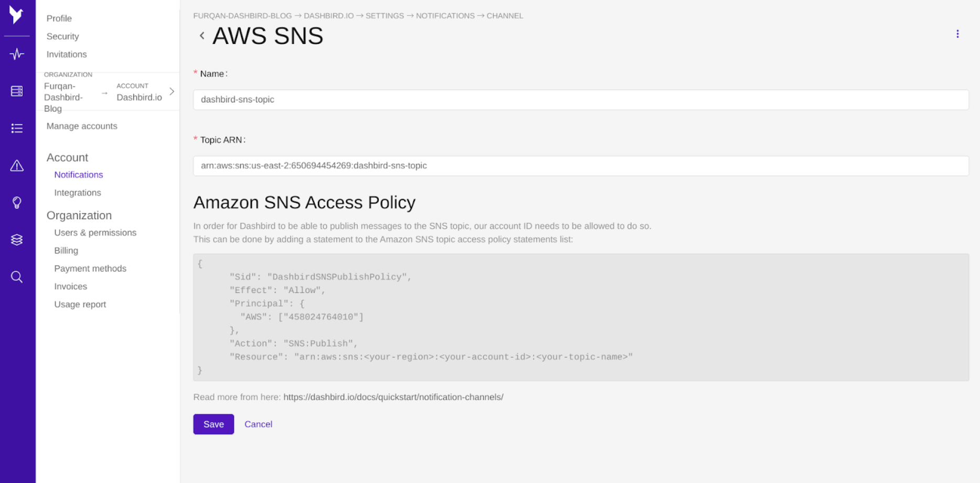
Task: Click Cancel next to Save
Action: (258, 424)
